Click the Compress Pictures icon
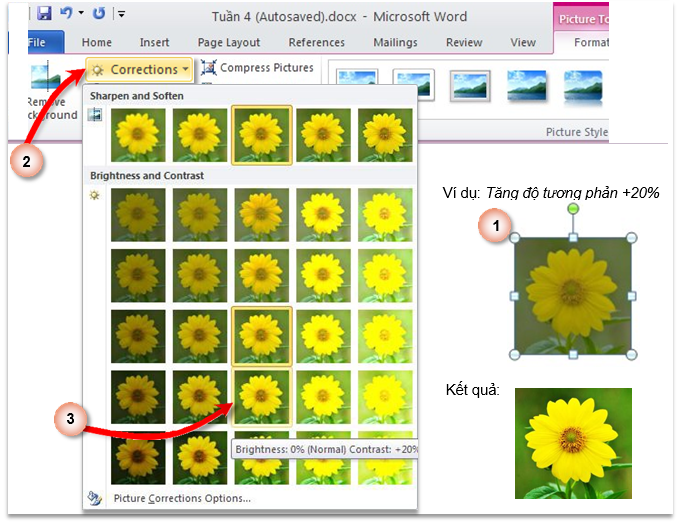This screenshot has height=523, width=687. click(x=210, y=68)
